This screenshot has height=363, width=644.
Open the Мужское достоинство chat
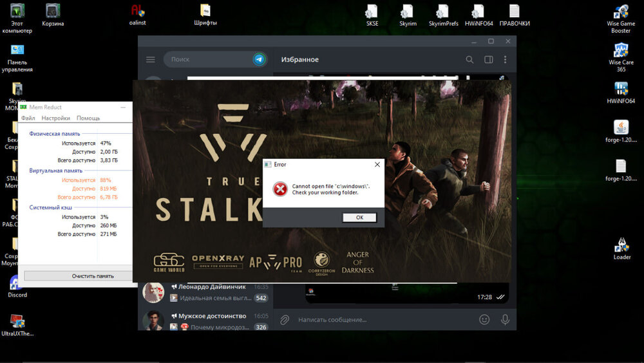pyautogui.click(x=205, y=321)
